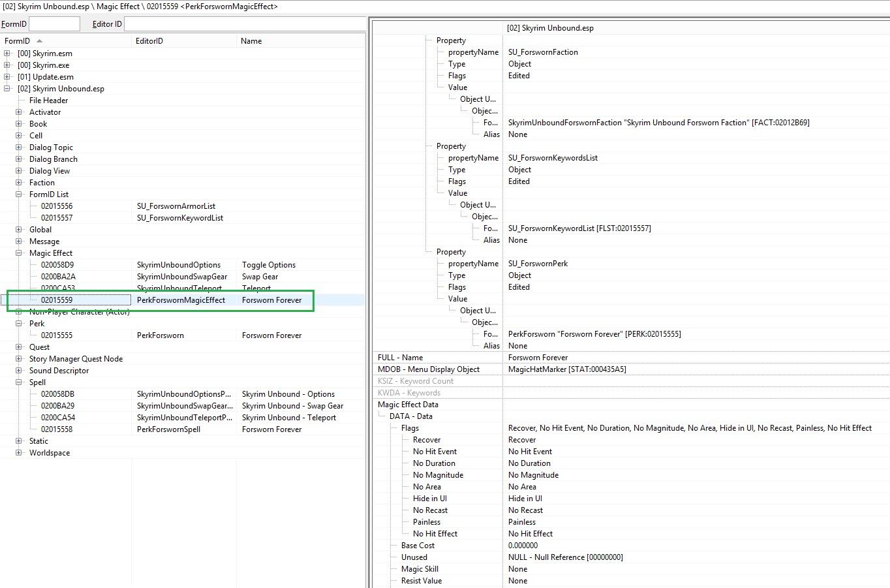
Task: Select the Resist Value row
Action: (631, 581)
